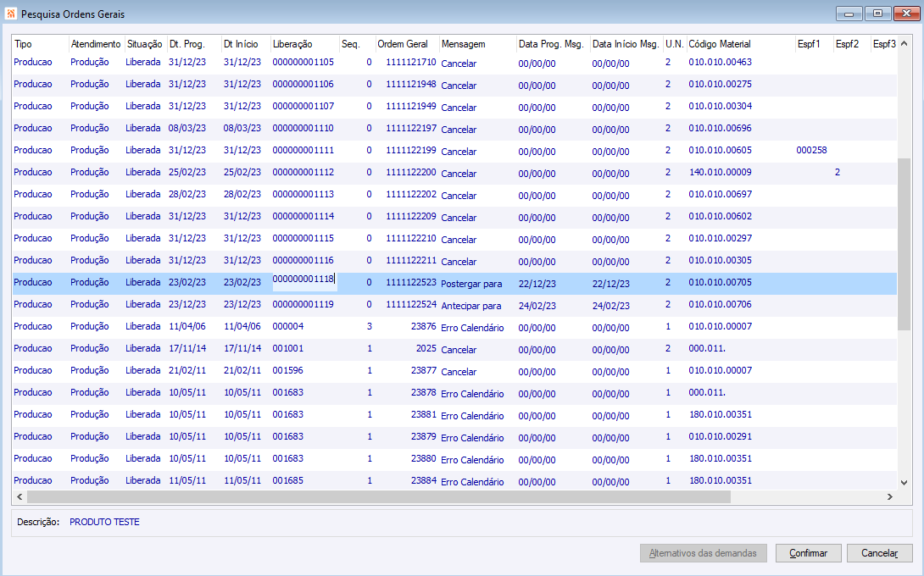924x576 pixels.
Task: Click Data Início Msg. value 22/12/23
Action: (x=610, y=284)
